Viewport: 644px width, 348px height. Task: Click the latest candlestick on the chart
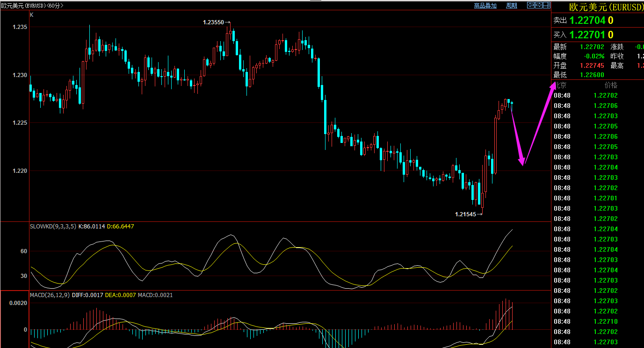click(x=512, y=104)
